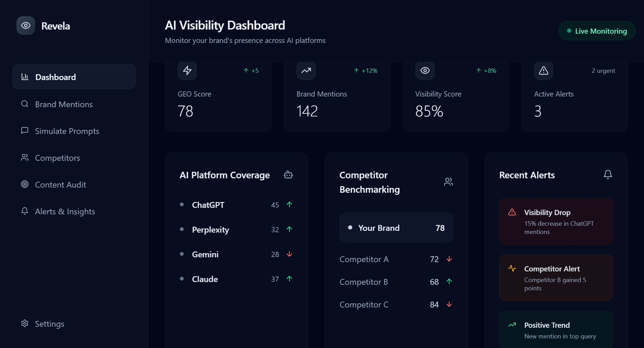This screenshot has width=644, height=348.
Task: Click the Brand Mentions value 142
Action: (307, 111)
